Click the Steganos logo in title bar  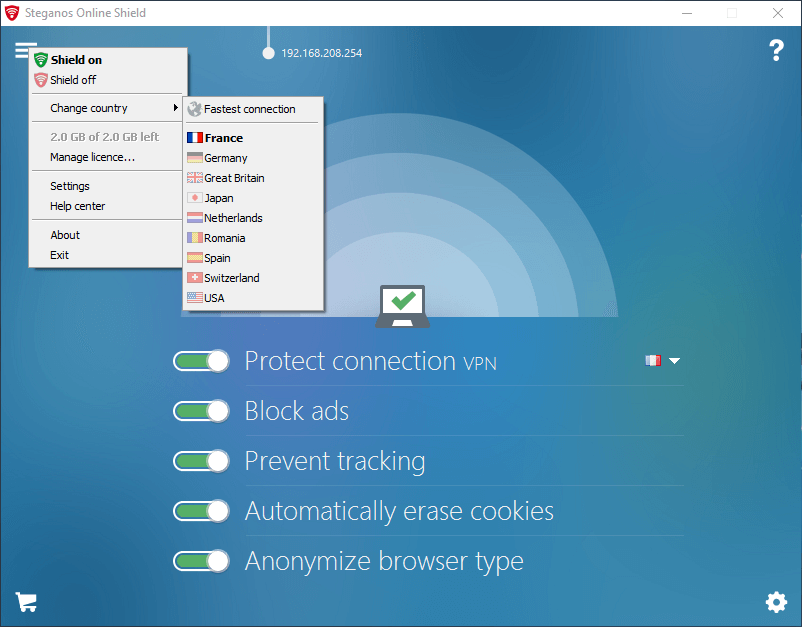pyautogui.click(x=12, y=13)
